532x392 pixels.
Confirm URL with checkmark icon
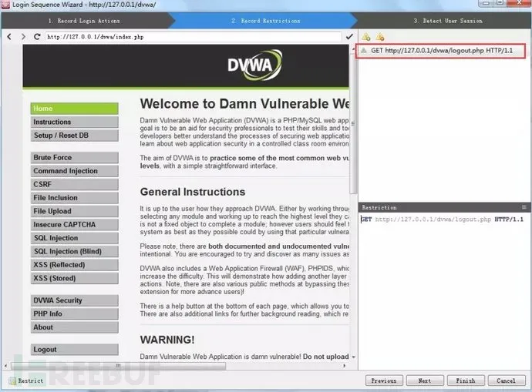[x=349, y=37]
